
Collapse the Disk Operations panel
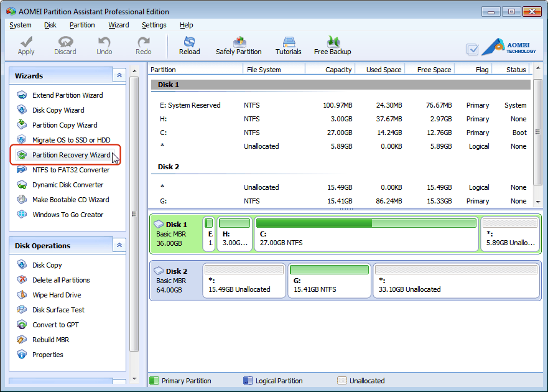point(119,245)
